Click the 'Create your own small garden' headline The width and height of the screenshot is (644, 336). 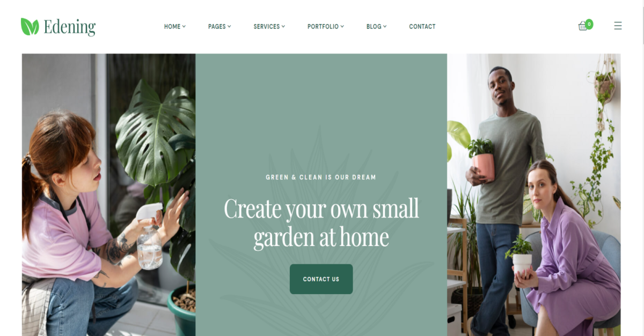click(321, 223)
